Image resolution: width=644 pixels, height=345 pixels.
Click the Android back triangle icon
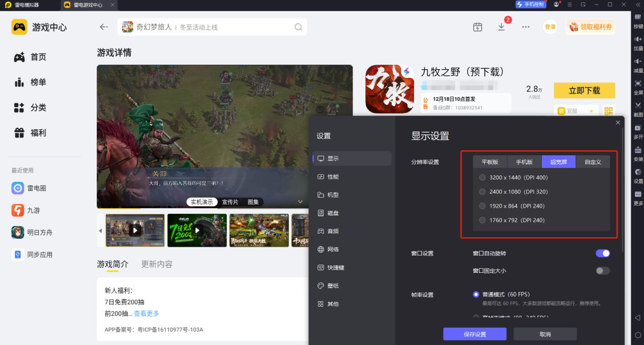[638, 318]
